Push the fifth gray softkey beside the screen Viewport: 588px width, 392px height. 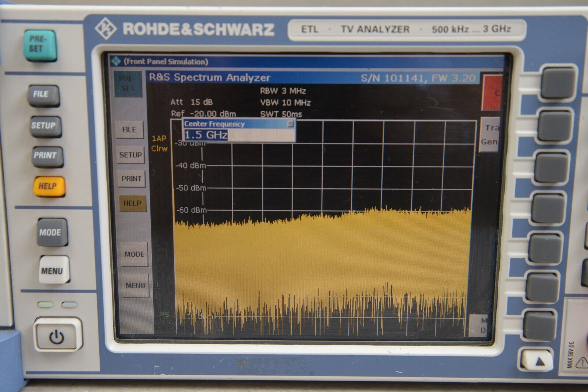point(545,248)
